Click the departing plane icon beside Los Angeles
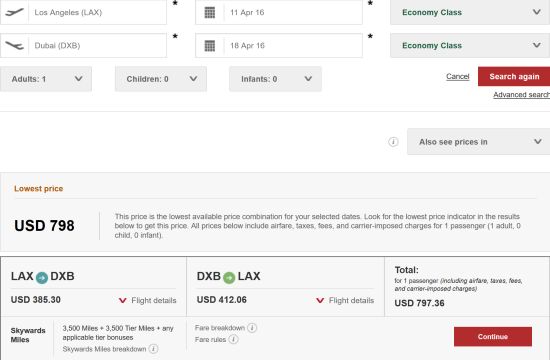Image resolution: width=550 pixels, height=360 pixels. click(x=15, y=12)
